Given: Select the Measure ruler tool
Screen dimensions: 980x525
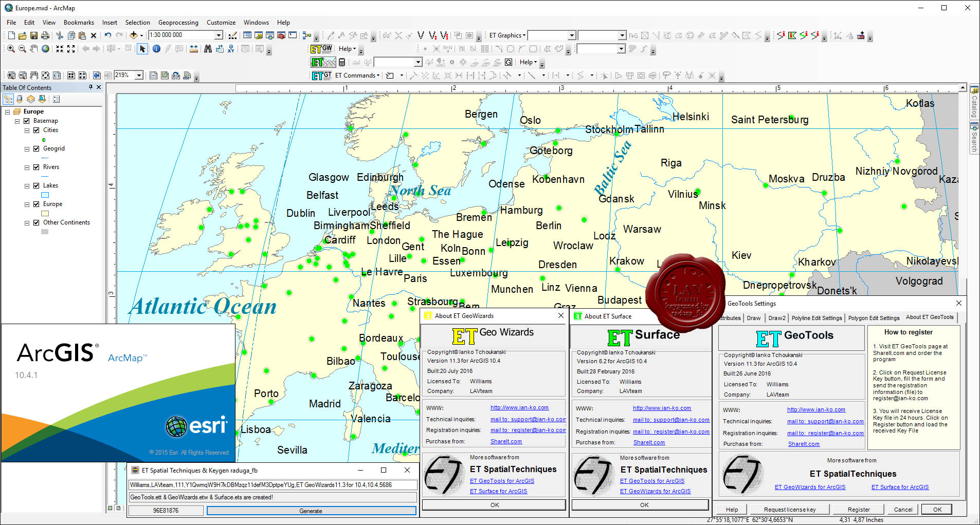Looking at the screenshot, I should coord(193,49).
